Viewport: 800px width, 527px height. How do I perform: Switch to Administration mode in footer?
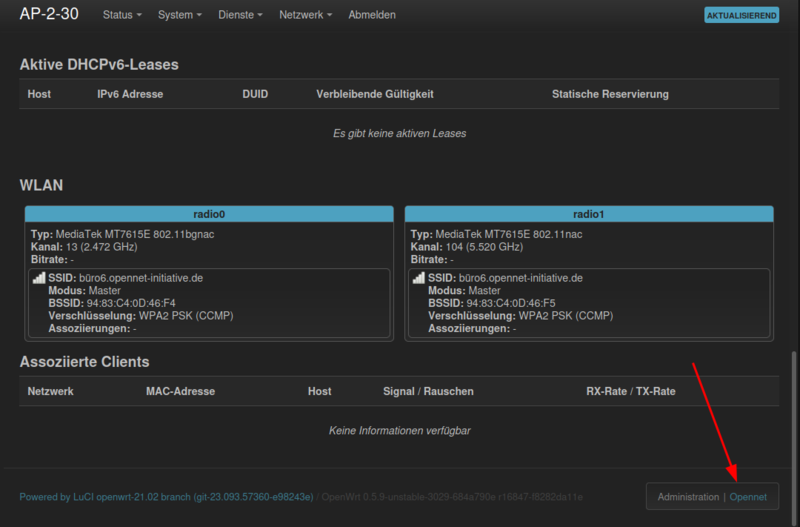click(688, 497)
